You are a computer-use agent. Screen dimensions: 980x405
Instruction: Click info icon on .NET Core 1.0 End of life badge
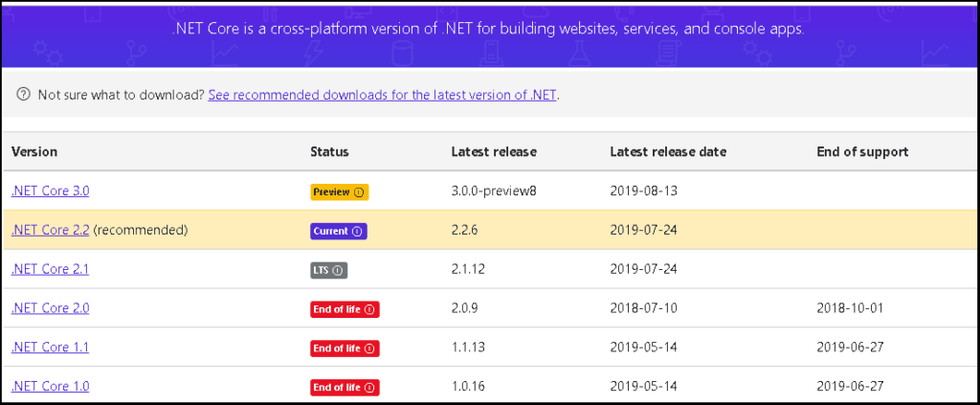[368, 388]
